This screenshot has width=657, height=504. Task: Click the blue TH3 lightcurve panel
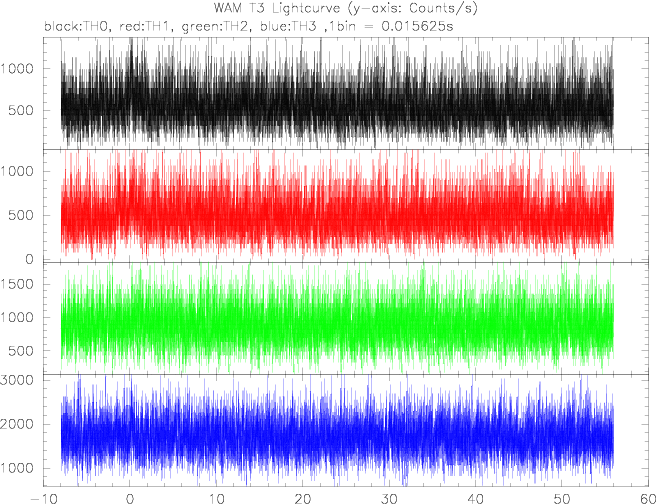click(346, 430)
